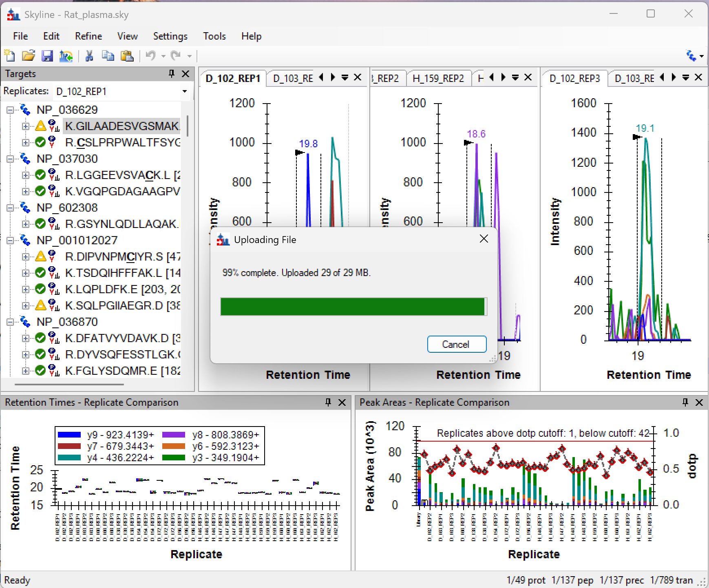Image resolution: width=709 pixels, height=588 pixels.
Task: Click the Paste clipboard icon
Action: 127,55
